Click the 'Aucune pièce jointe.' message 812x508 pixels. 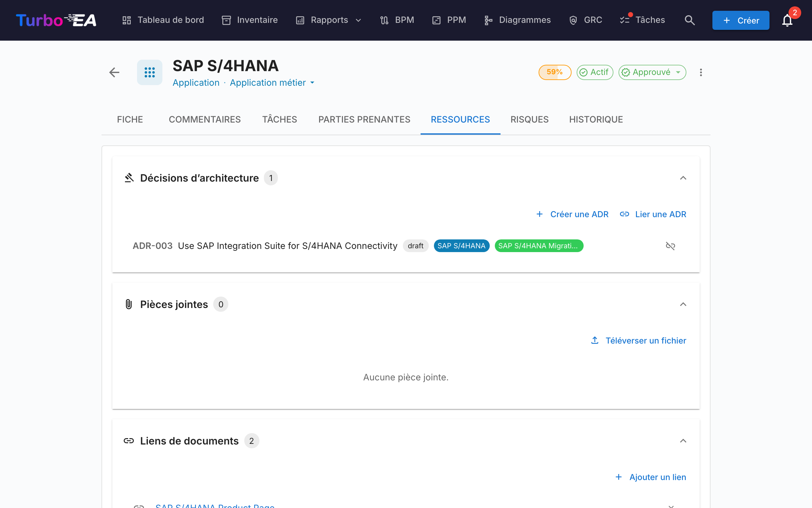(406, 377)
